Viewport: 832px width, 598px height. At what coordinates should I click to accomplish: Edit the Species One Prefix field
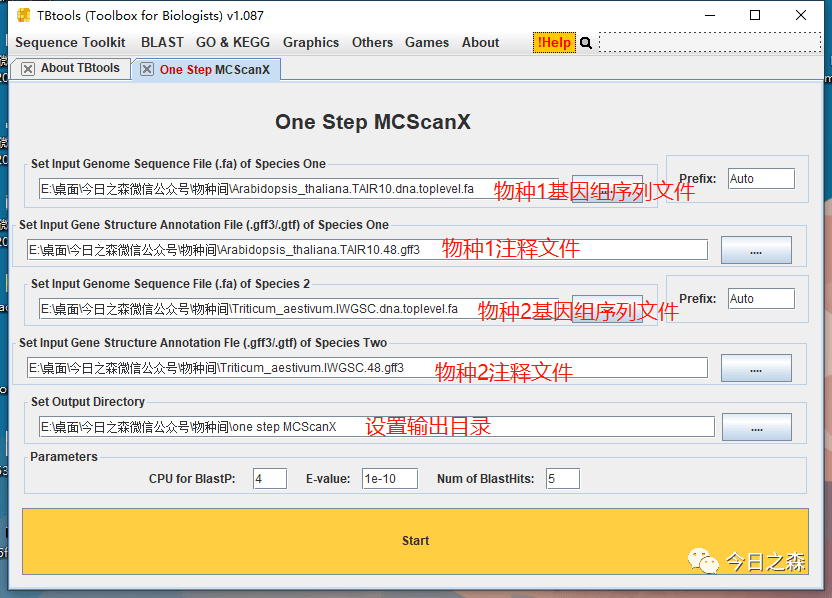pos(761,179)
